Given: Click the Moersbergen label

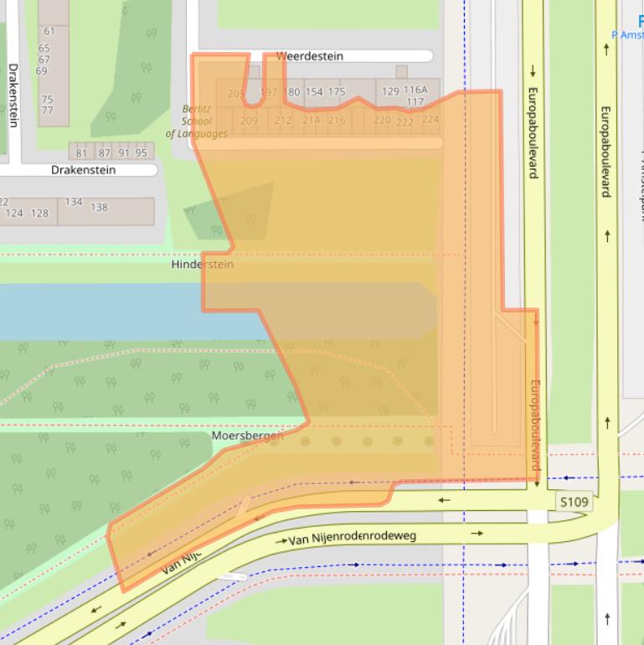Looking at the screenshot, I should pos(247,436).
